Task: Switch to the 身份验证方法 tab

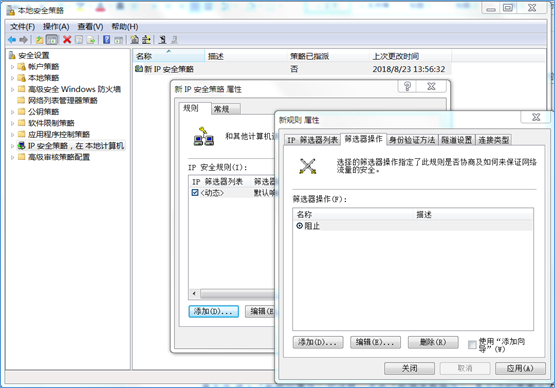Action: pos(412,140)
